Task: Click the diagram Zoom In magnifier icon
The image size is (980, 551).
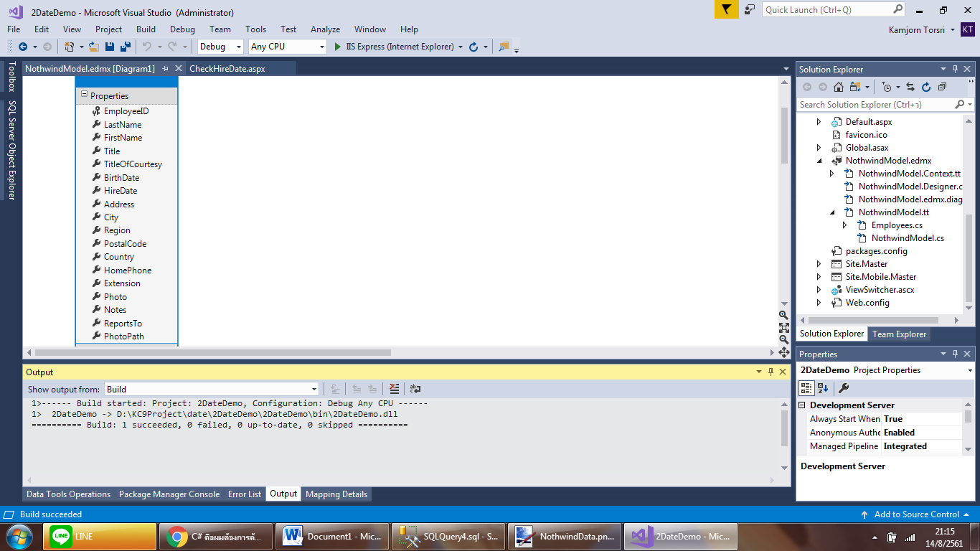Action: click(783, 315)
